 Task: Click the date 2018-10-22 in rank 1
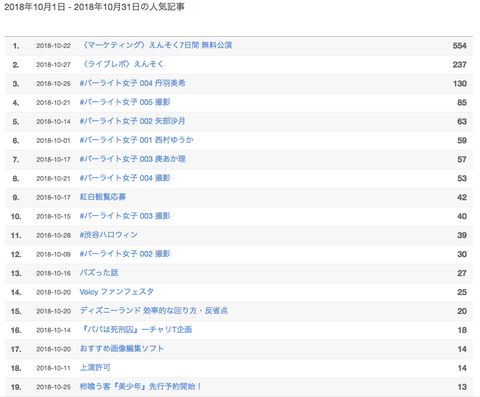[53, 46]
